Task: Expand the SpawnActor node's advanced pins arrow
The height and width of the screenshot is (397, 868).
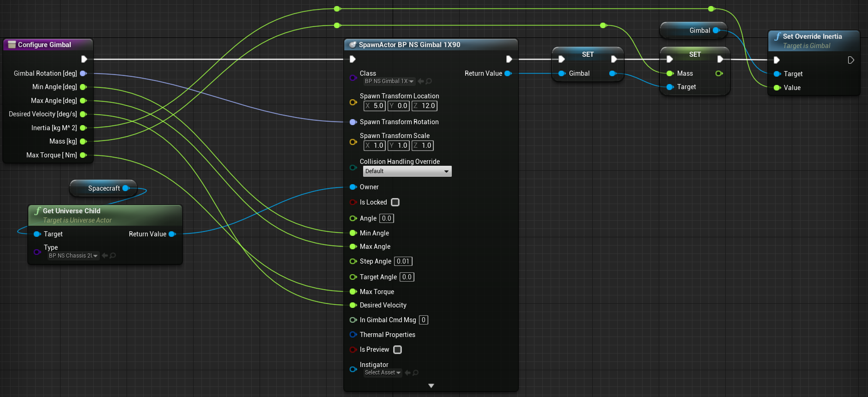Action: (431, 385)
